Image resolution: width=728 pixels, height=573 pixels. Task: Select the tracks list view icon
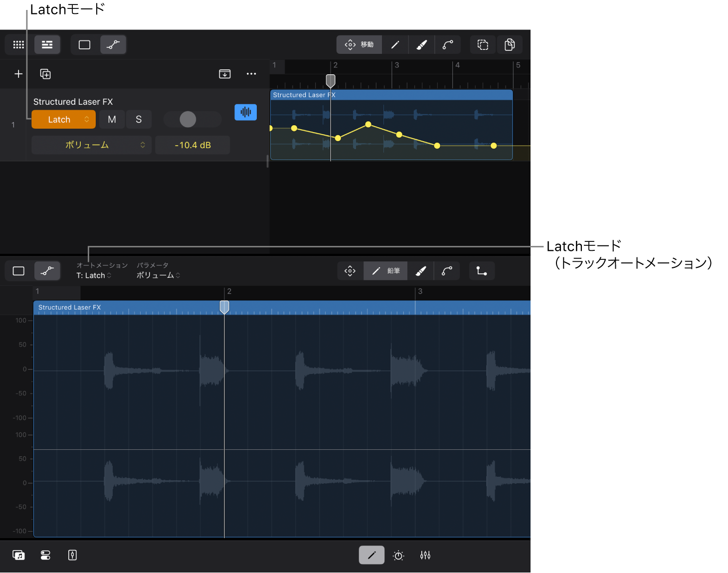point(47,45)
